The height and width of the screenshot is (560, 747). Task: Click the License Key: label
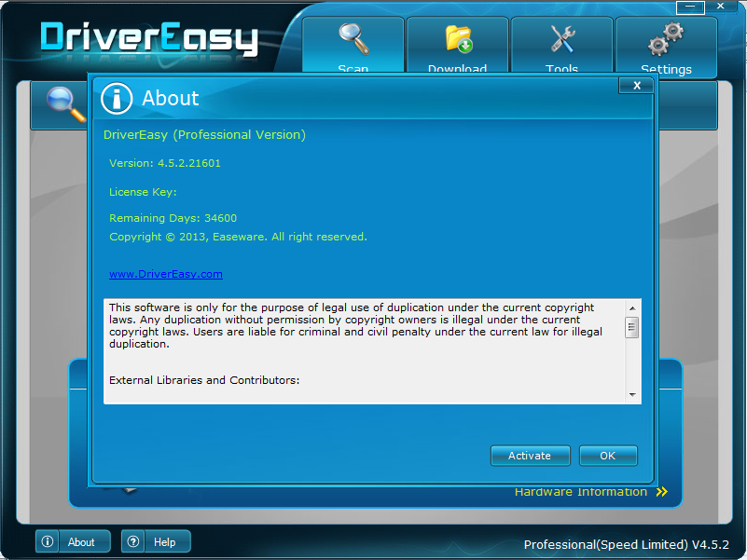[143, 192]
